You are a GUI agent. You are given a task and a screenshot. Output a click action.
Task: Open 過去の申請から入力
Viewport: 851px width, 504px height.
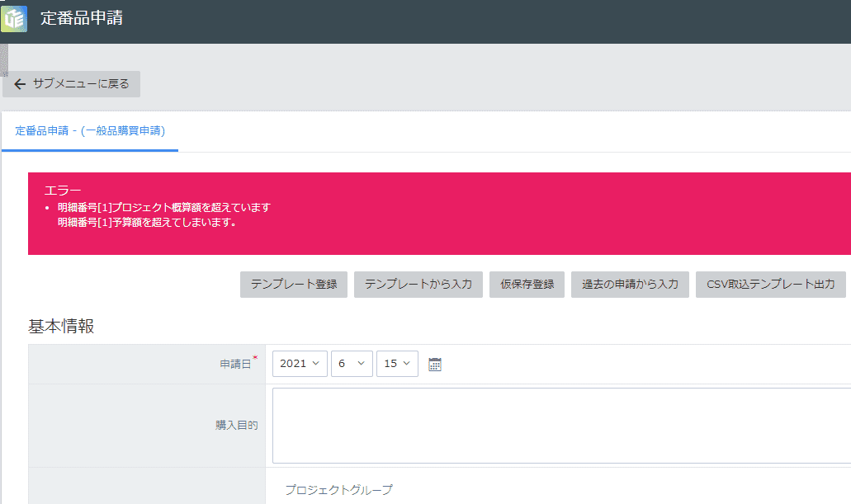pyautogui.click(x=630, y=284)
